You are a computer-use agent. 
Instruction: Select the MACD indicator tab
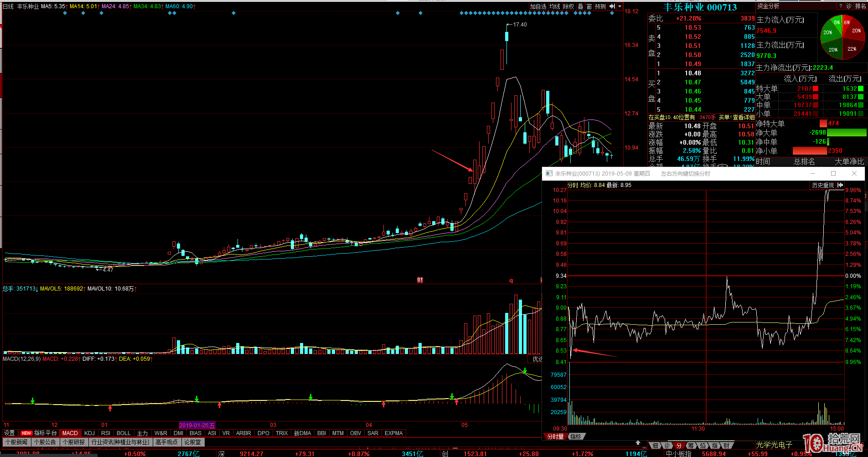(70, 433)
